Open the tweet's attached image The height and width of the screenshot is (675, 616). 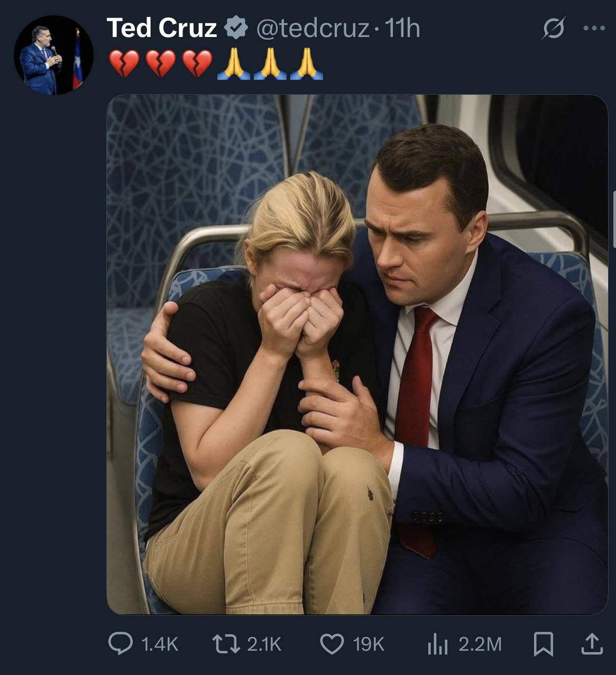(357, 354)
